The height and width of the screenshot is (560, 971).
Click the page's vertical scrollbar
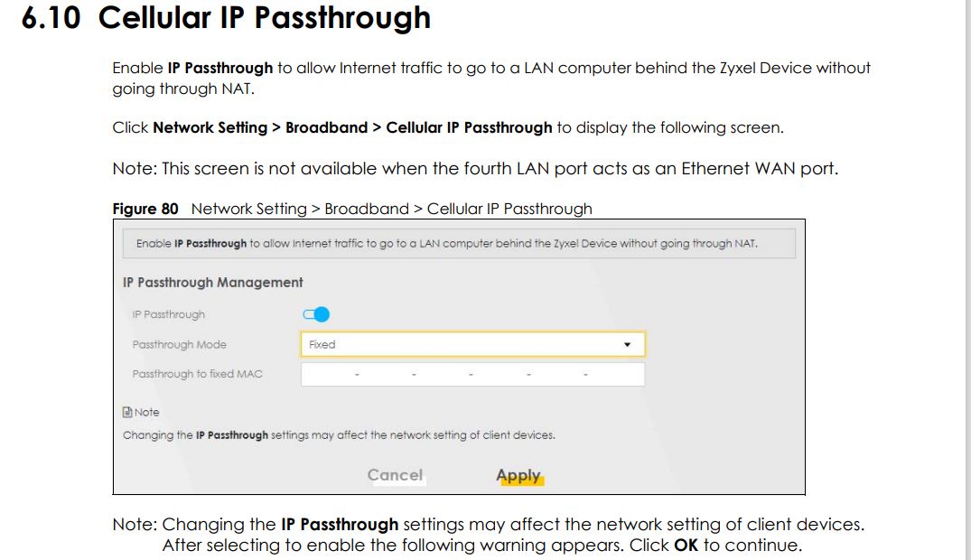[x=967, y=280]
